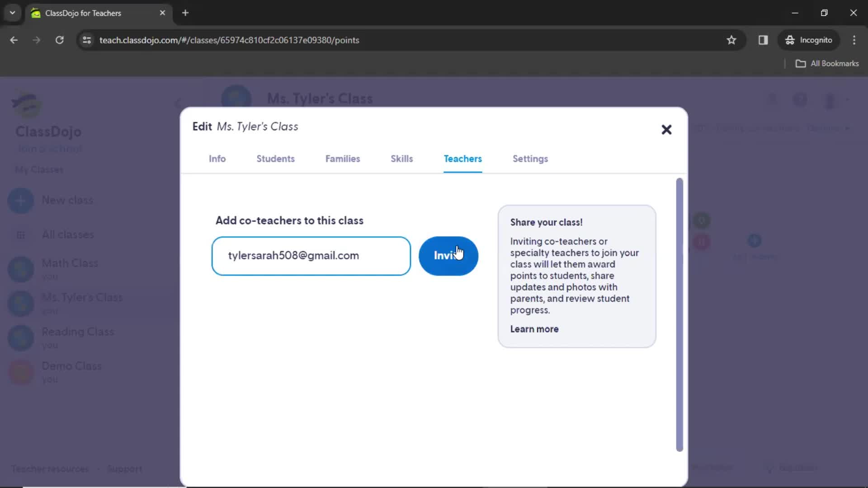Open the Learn more link
The image size is (868, 488).
[534, 329]
